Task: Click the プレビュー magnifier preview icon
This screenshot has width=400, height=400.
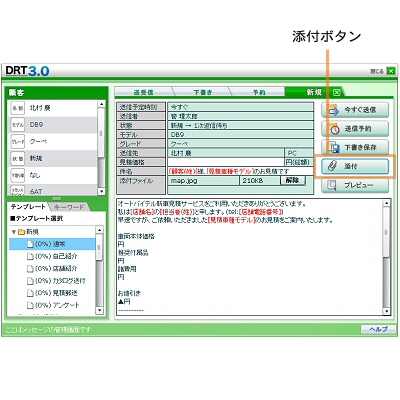Action: click(x=332, y=185)
